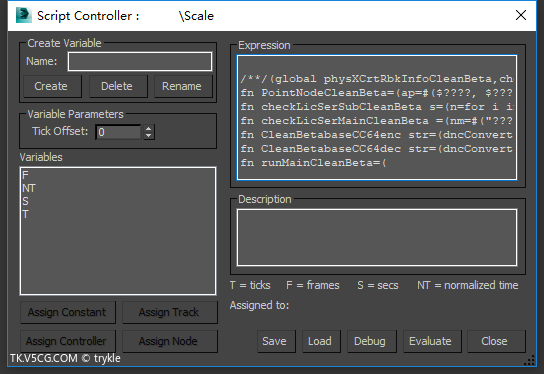The height and width of the screenshot is (374, 544).
Task: Click the fn checkLicSerSubCleanBeta expression line
Action: click(x=377, y=107)
